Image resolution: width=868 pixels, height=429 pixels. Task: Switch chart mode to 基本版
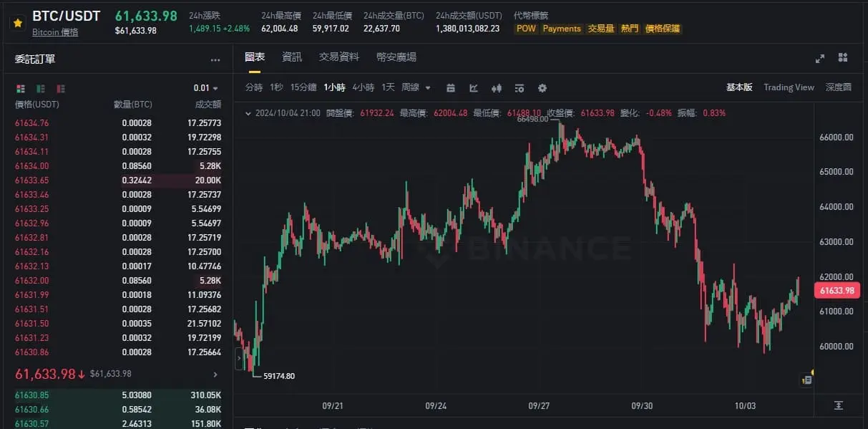click(x=739, y=87)
